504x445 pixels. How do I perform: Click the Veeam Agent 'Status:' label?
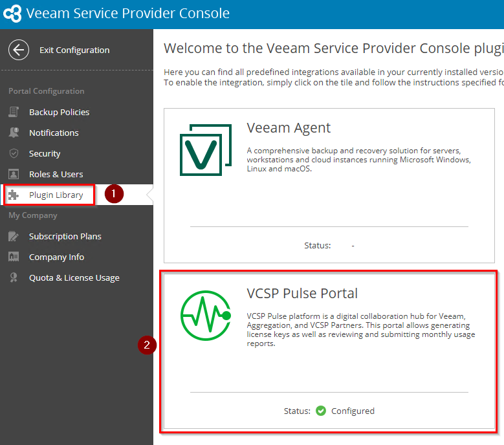[x=318, y=246]
